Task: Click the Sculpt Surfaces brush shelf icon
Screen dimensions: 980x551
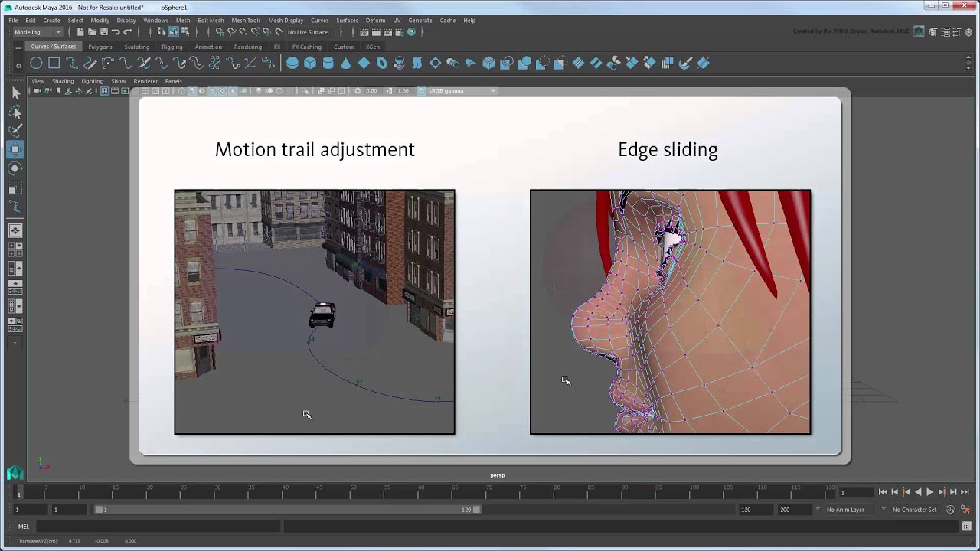Action: pyautogui.click(x=686, y=63)
